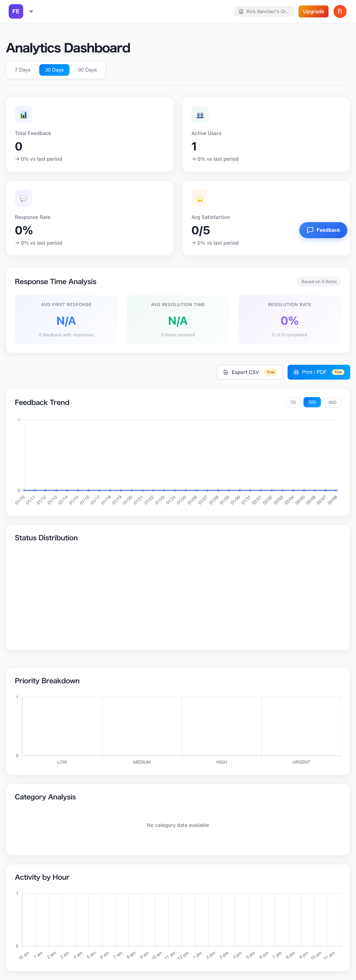Click the 02/08 data point on trend chart

[336, 490]
